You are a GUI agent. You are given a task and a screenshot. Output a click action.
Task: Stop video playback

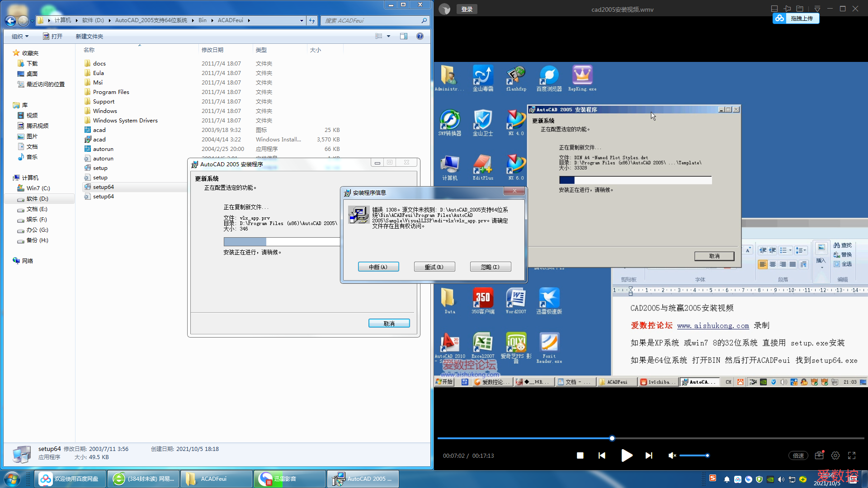[x=580, y=455]
